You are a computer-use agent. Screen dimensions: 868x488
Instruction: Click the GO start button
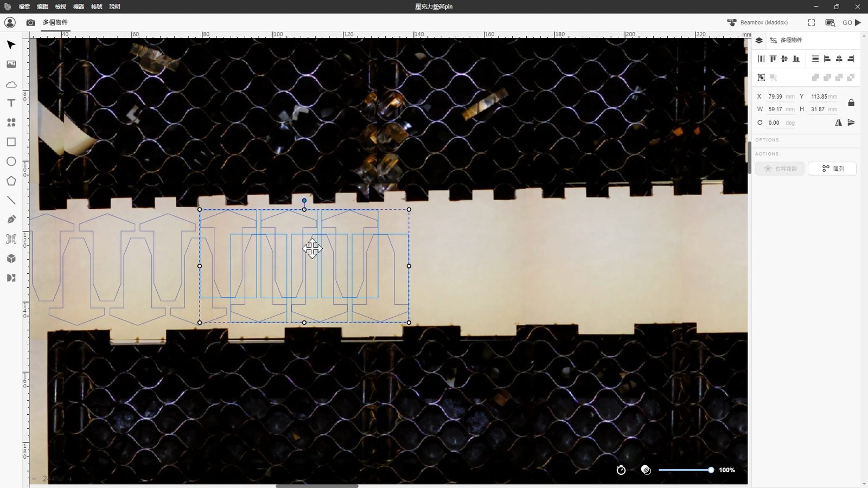(852, 22)
